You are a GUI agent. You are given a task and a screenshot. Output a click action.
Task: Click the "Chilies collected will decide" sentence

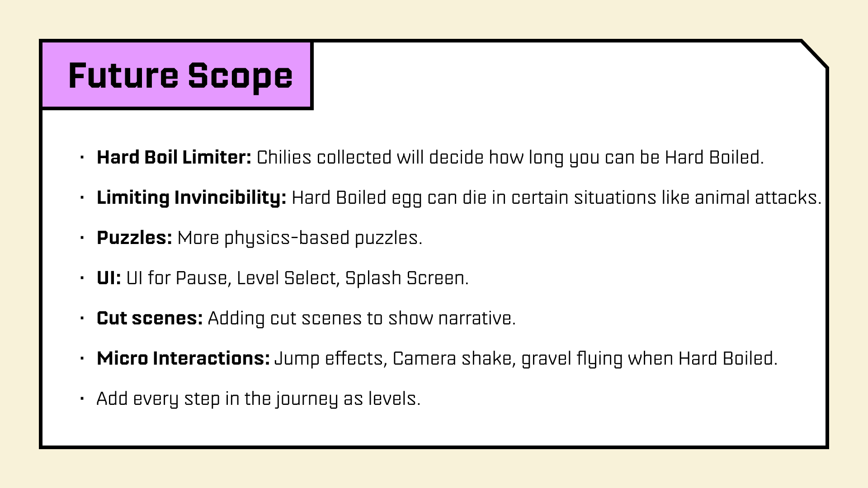[510, 158]
